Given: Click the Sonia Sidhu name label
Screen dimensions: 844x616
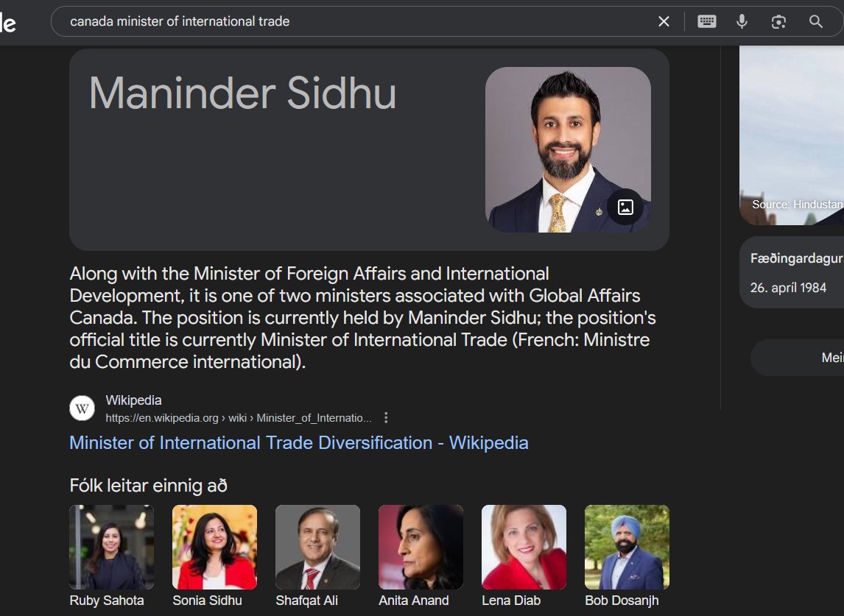Looking at the screenshot, I should click(207, 601).
